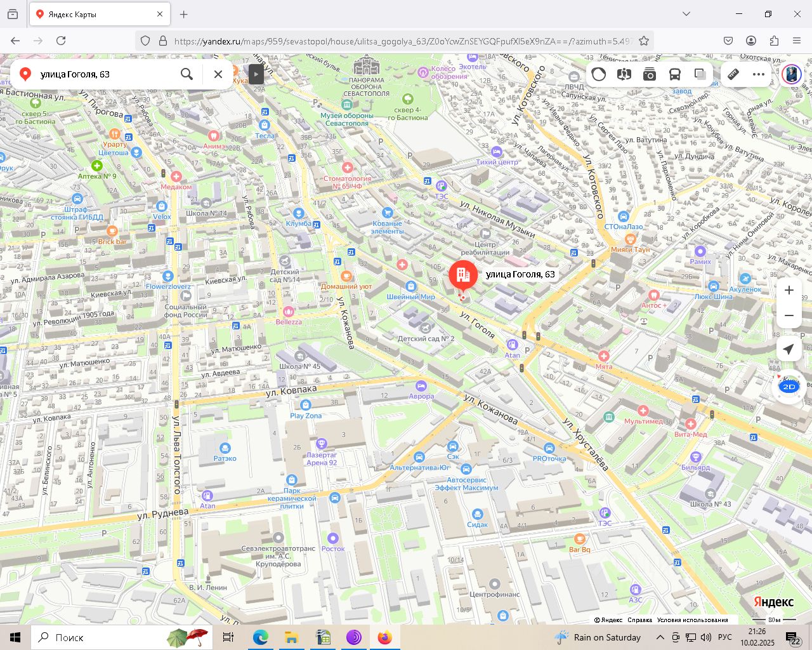The height and width of the screenshot is (650, 812).
Task: Click the yandex.ru address bar URL
Action: (403, 41)
